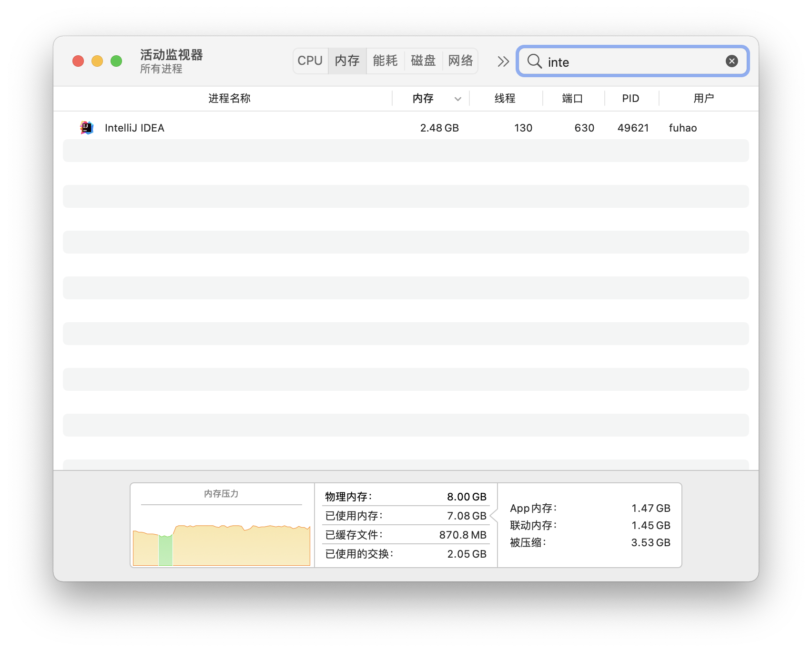Close the Activity Monitor window
The image size is (812, 652).
78,61
